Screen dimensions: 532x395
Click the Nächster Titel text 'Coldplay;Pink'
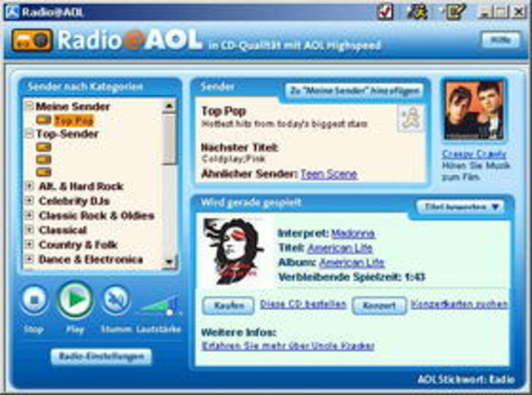pos(233,159)
